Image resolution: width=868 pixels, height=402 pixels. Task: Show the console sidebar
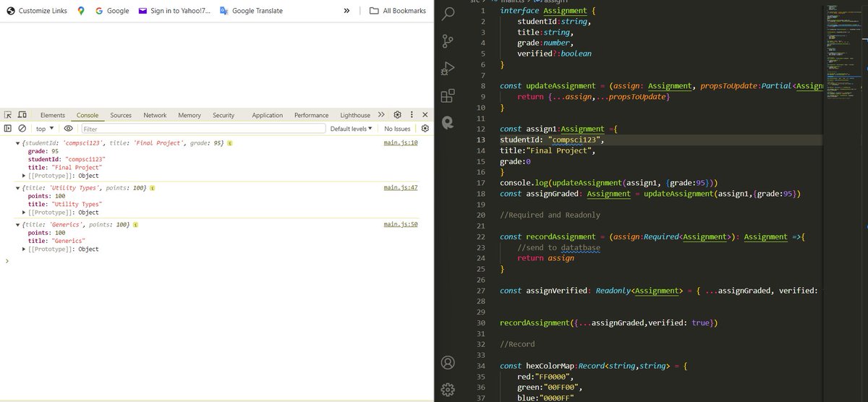coord(8,128)
